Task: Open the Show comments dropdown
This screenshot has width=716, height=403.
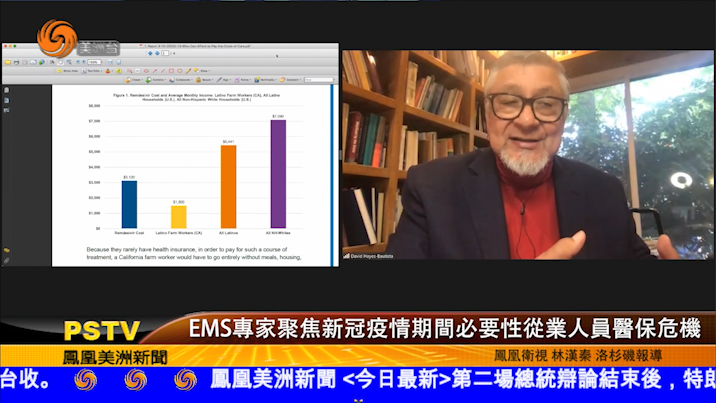Action: click(x=202, y=71)
